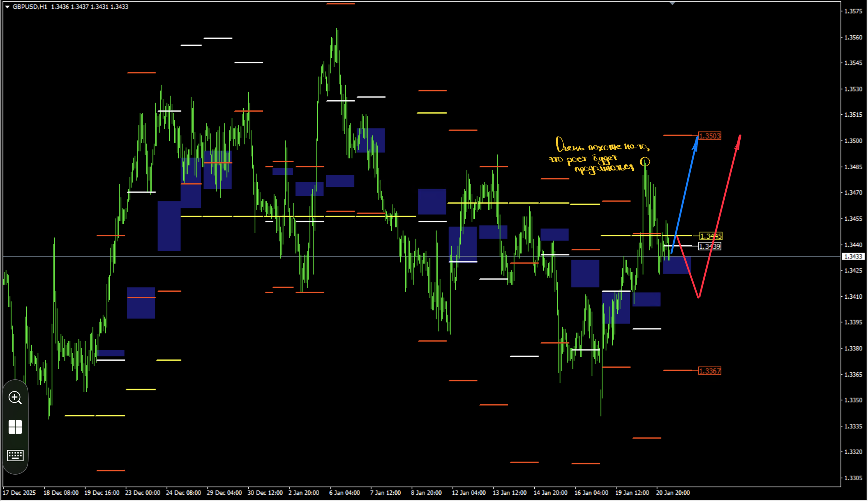Select the orange 1.3367 price level label

click(709, 371)
